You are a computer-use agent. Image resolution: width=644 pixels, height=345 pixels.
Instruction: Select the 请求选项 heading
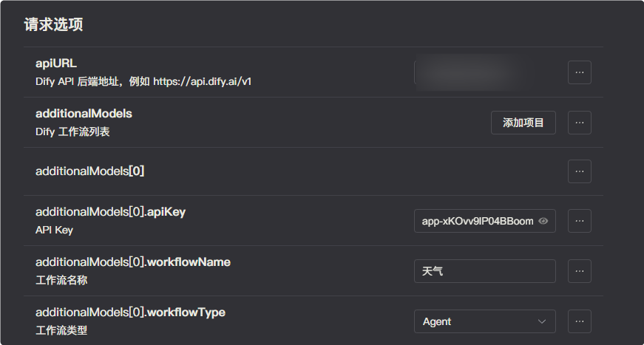click(53, 24)
